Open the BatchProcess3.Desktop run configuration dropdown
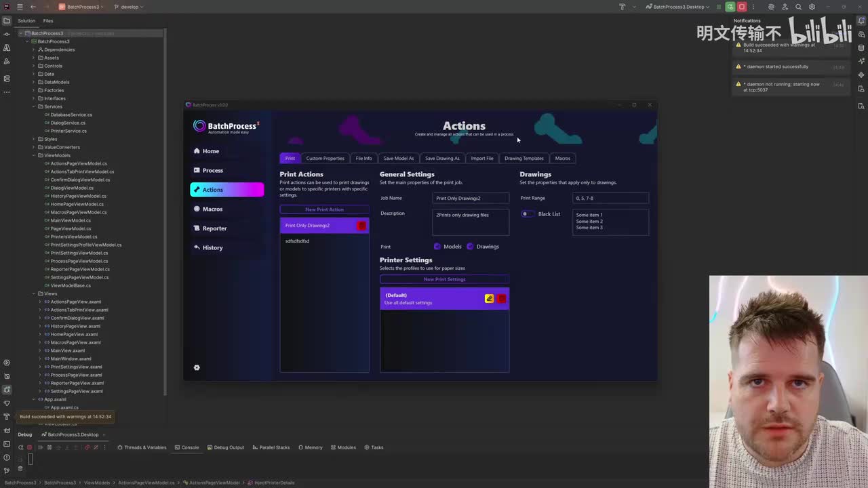Image resolution: width=868 pixels, height=488 pixels. [677, 7]
